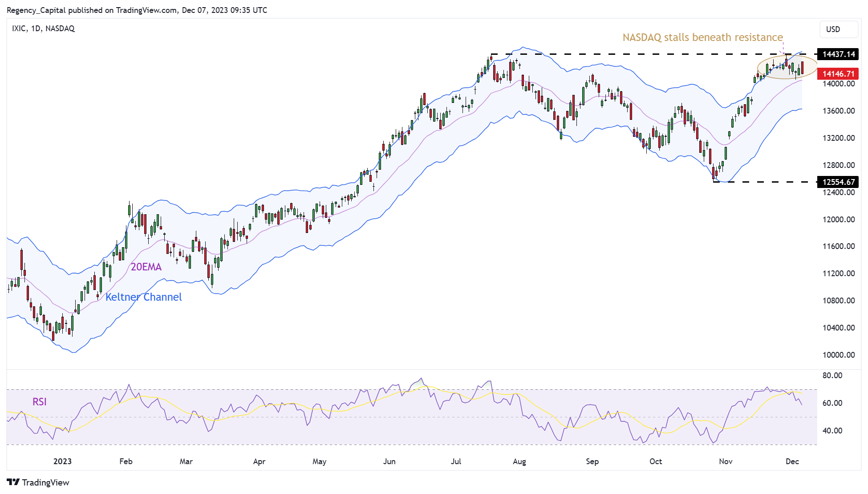The height and width of the screenshot is (494, 868).
Task: Click the 'NASDAQ stalls beneath resistance' annotation
Action: click(702, 37)
